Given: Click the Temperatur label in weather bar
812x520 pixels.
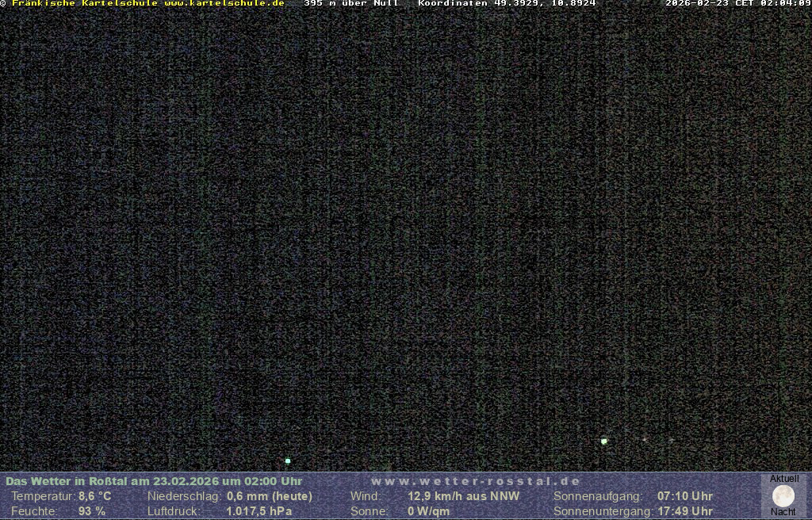Looking at the screenshot, I should coord(42,496).
